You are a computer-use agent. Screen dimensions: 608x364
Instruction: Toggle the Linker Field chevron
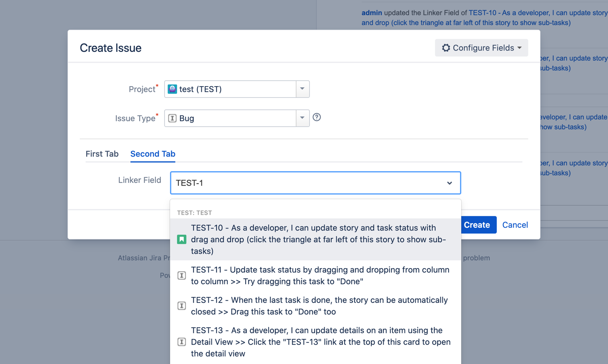tap(449, 183)
